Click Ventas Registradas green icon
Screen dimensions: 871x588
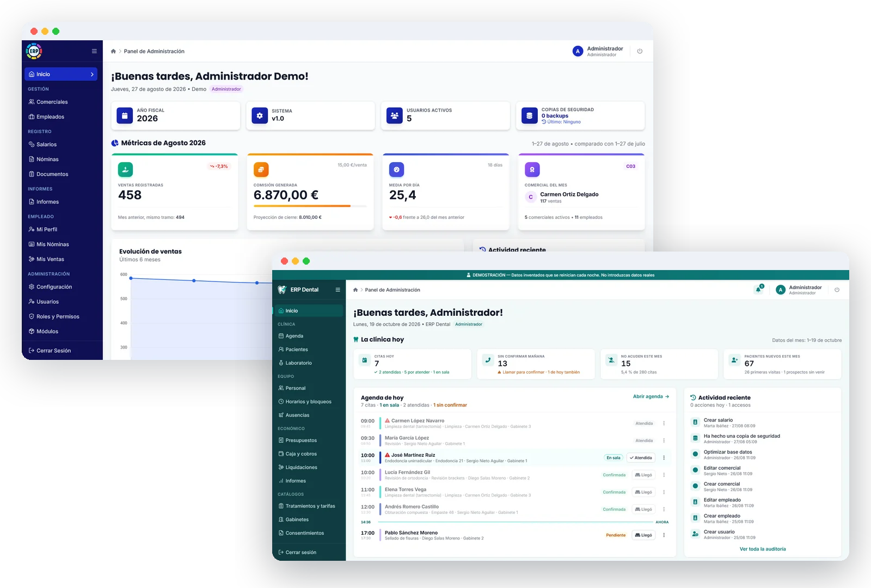coord(125,169)
